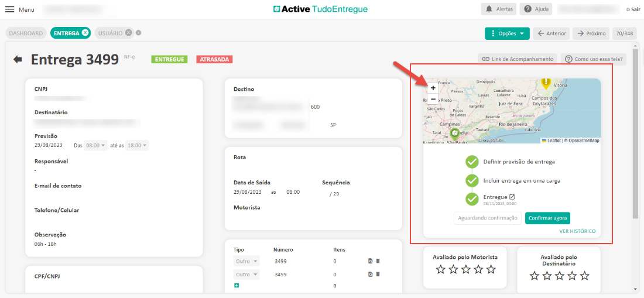Go back using the arrow beside Entrega 3499
This screenshot has height=298, width=644.
[18, 60]
